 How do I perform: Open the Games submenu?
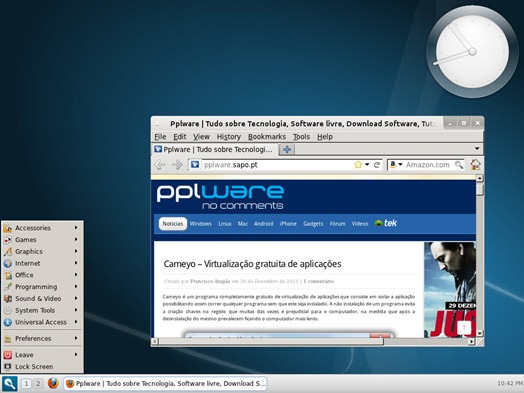42,240
